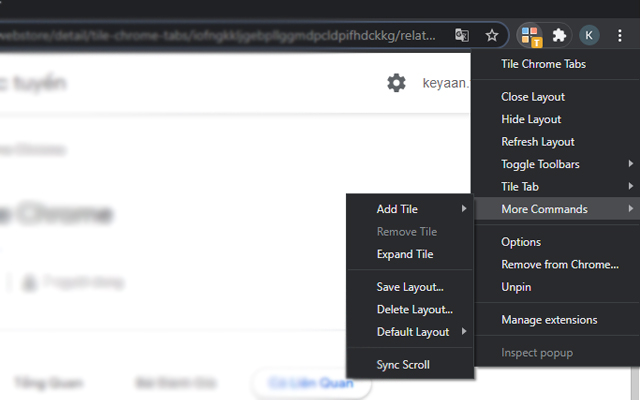Click the Tile Chrome Tabs extension icon
Screen dimensions: 640x400
(530, 36)
